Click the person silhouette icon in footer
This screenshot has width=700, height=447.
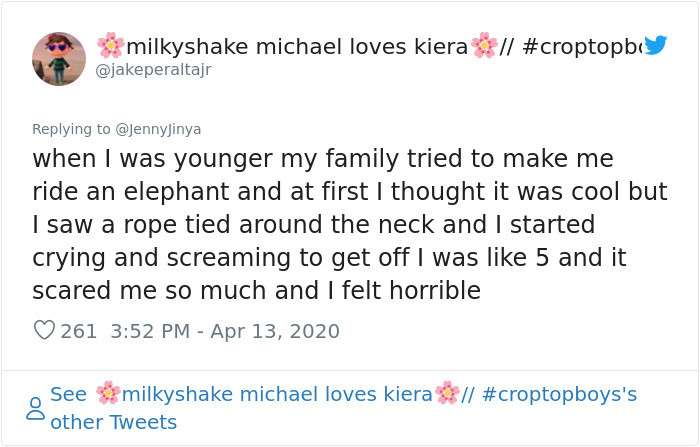pos(35,408)
